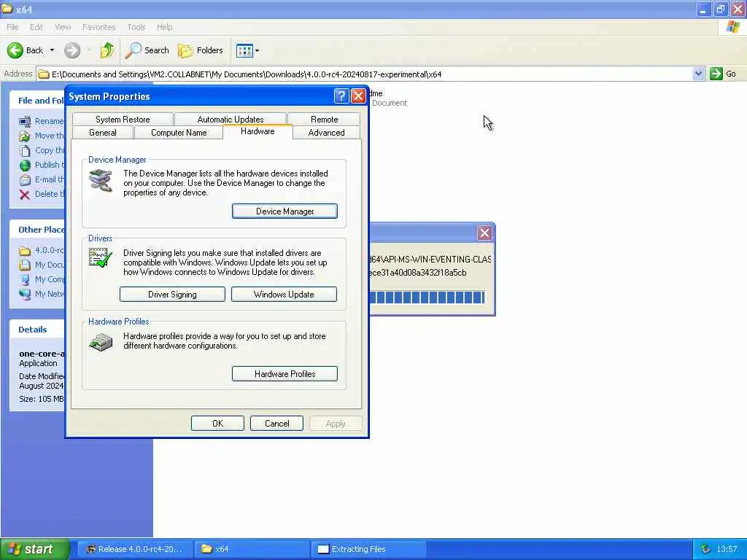The height and width of the screenshot is (560, 747).
Task: Switch to the Computer Name tab
Action: pyautogui.click(x=179, y=133)
